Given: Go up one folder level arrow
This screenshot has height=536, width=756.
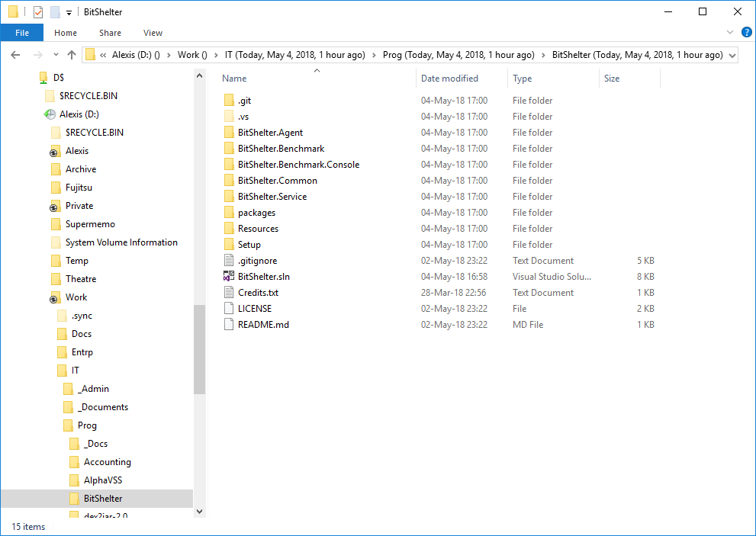Looking at the screenshot, I should pos(72,55).
